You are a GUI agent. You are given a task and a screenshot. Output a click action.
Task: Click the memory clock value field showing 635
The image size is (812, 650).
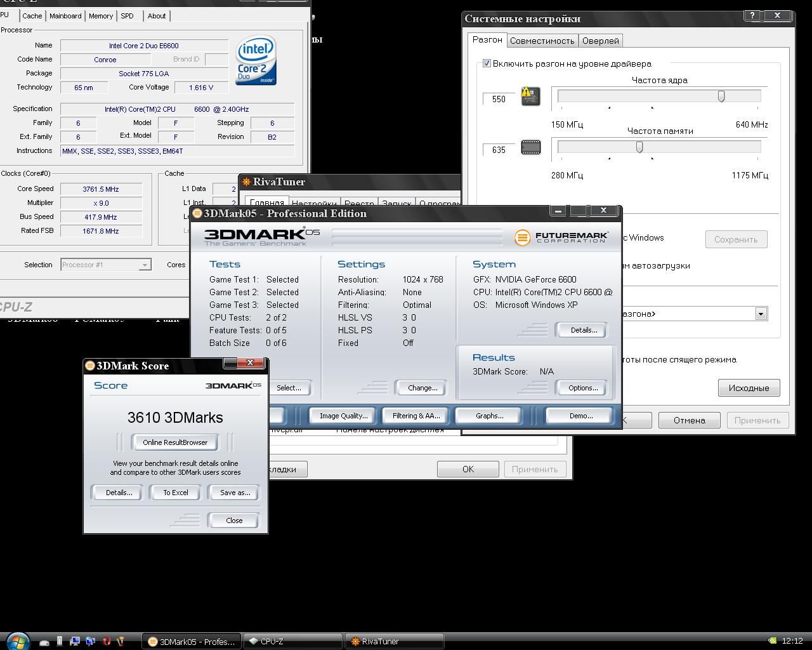click(499, 150)
